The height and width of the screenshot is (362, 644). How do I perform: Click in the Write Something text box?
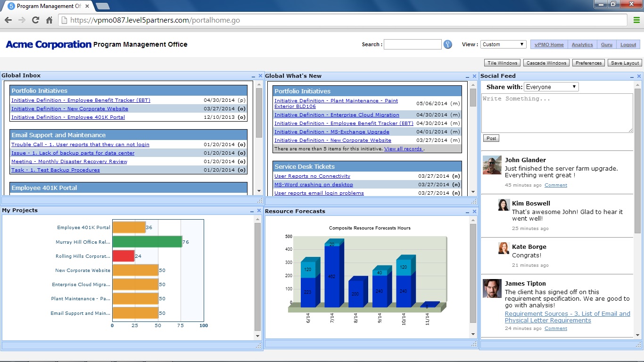(557, 113)
